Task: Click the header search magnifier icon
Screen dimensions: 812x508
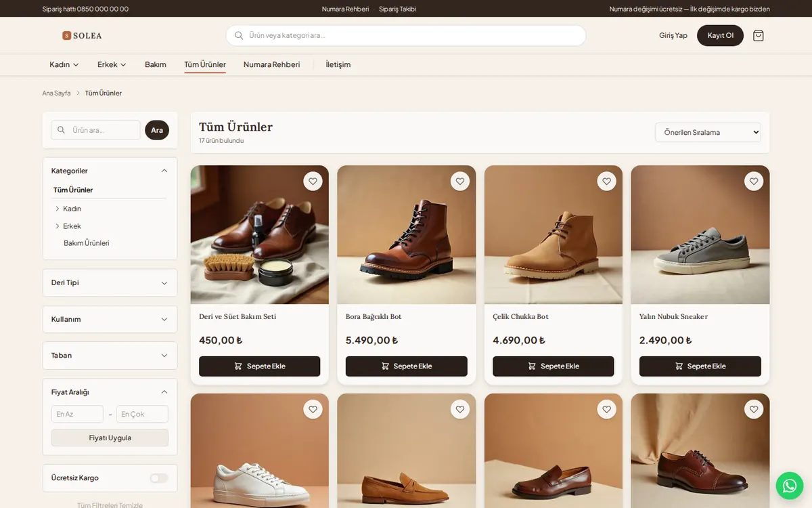Action: [239, 35]
